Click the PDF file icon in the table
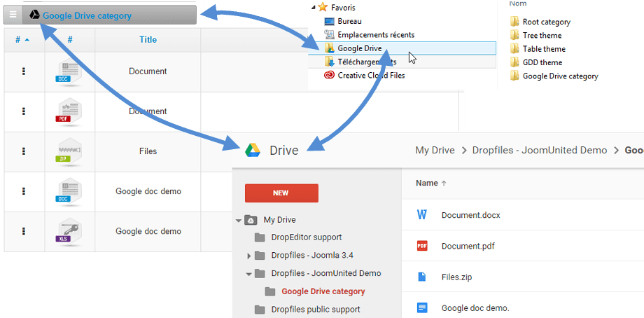The height and width of the screenshot is (318, 644). pyautogui.click(x=69, y=111)
